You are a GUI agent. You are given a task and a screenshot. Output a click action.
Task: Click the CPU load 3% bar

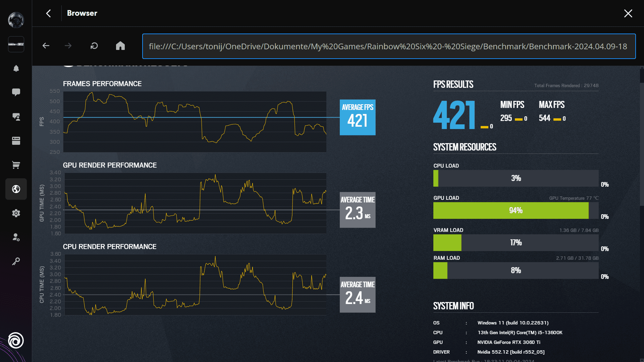[x=516, y=178]
